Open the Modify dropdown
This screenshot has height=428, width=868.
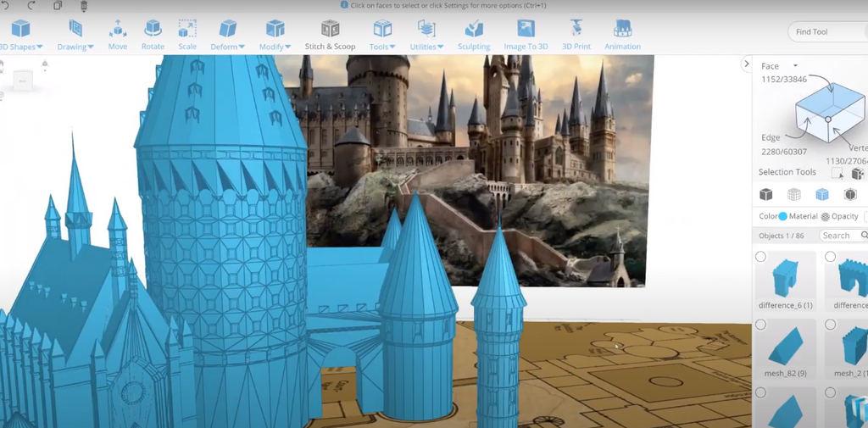pyautogui.click(x=275, y=36)
